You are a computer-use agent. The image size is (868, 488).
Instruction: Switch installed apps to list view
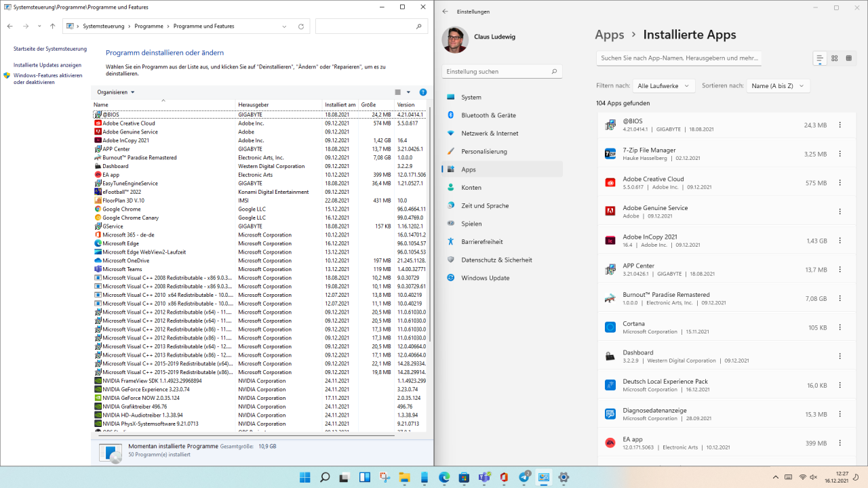pyautogui.click(x=820, y=58)
